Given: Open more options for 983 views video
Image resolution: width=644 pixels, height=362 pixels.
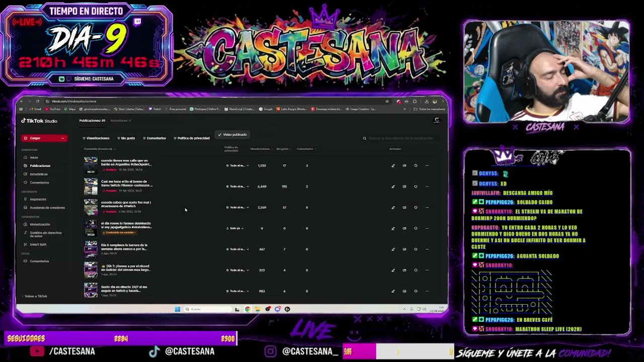Looking at the screenshot, I should pos(427,291).
